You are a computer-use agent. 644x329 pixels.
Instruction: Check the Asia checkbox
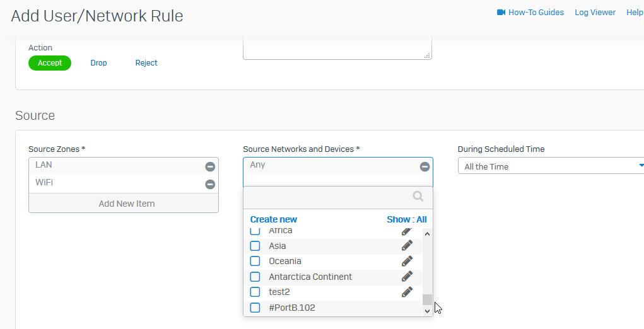255,246
